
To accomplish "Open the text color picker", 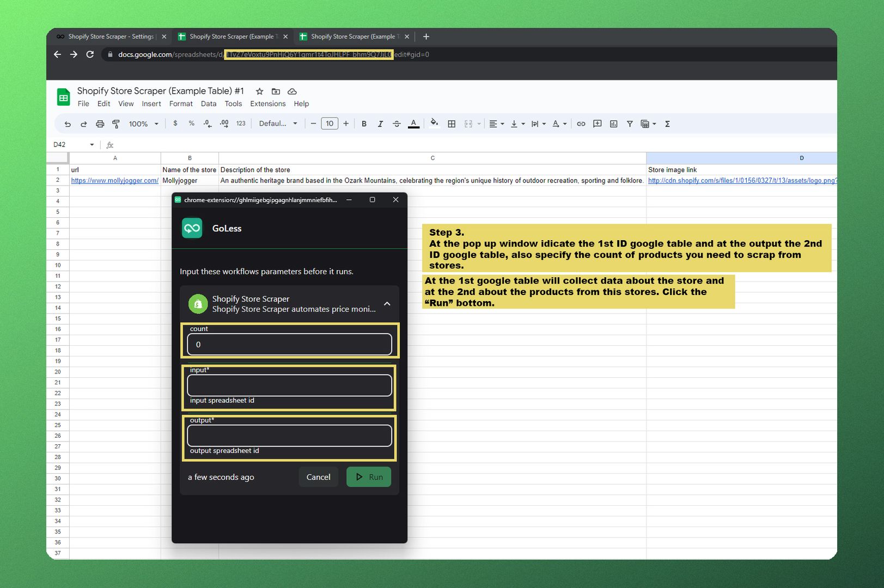I will (x=414, y=124).
